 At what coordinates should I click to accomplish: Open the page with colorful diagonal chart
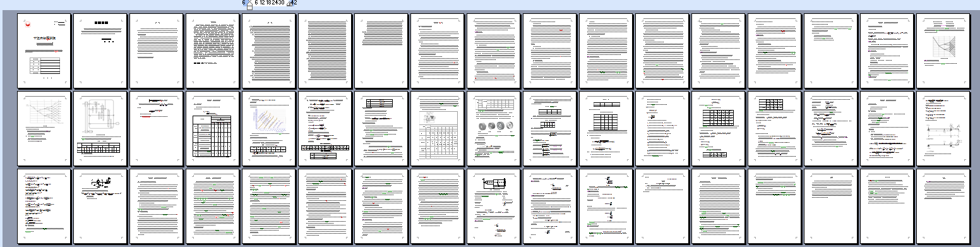(268, 128)
